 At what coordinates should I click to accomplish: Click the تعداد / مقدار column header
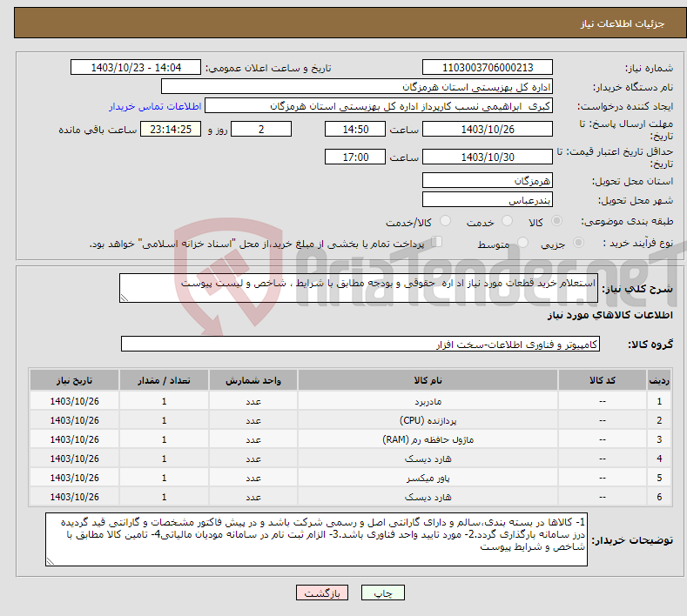click(x=164, y=380)
